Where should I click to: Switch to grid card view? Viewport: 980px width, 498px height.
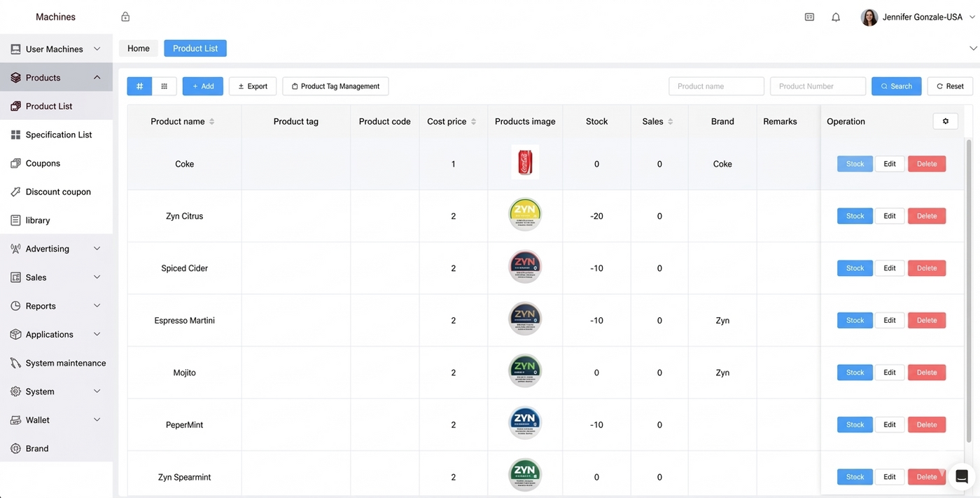coord(164,86)
